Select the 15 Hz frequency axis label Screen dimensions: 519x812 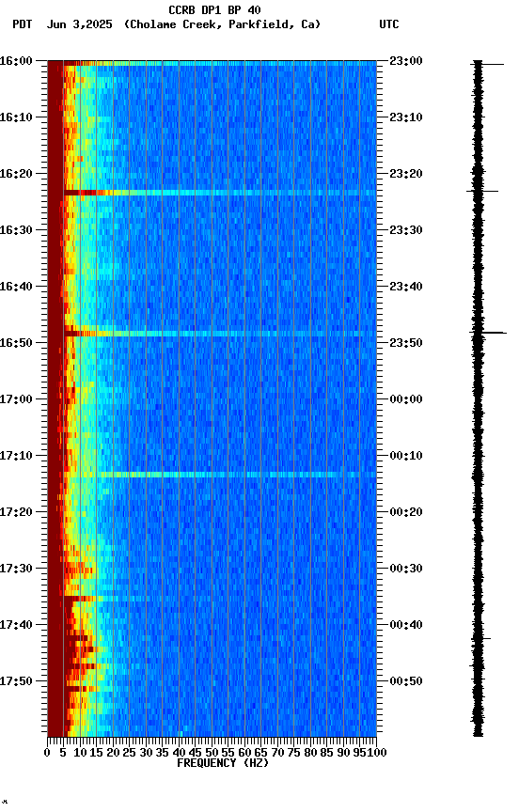pyautogui.click(x=96, y=753)
